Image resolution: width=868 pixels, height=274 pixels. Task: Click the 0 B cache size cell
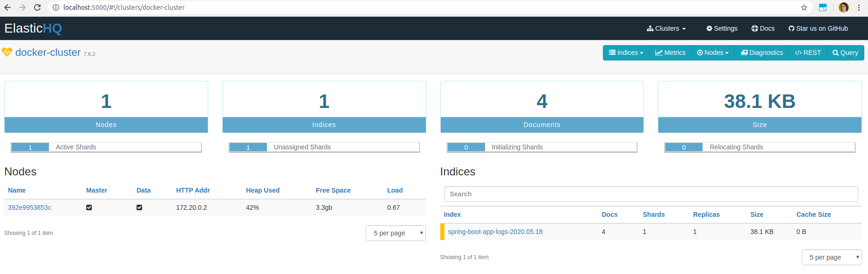[801, 232]
